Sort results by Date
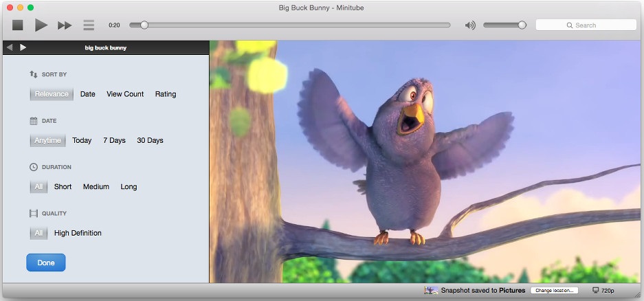This screenshot has width=644, height=301. pyautogui.click(x=87, y=94)
